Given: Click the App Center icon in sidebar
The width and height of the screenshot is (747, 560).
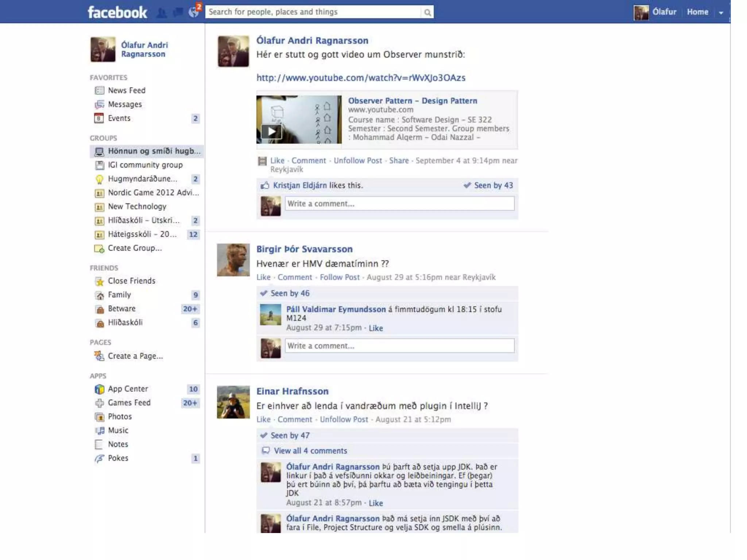Looking at the screenshot, I should click(x=99, y=389).
